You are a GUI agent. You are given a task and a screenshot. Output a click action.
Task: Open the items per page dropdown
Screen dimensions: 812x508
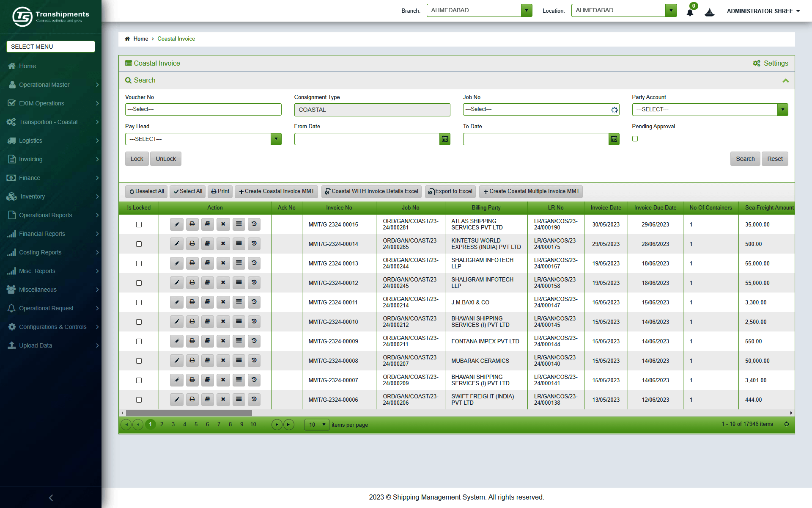tap(316, 424)
